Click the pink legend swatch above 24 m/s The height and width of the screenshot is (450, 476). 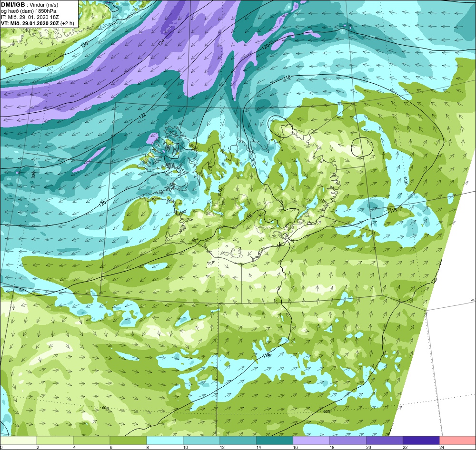click(457, 440)
